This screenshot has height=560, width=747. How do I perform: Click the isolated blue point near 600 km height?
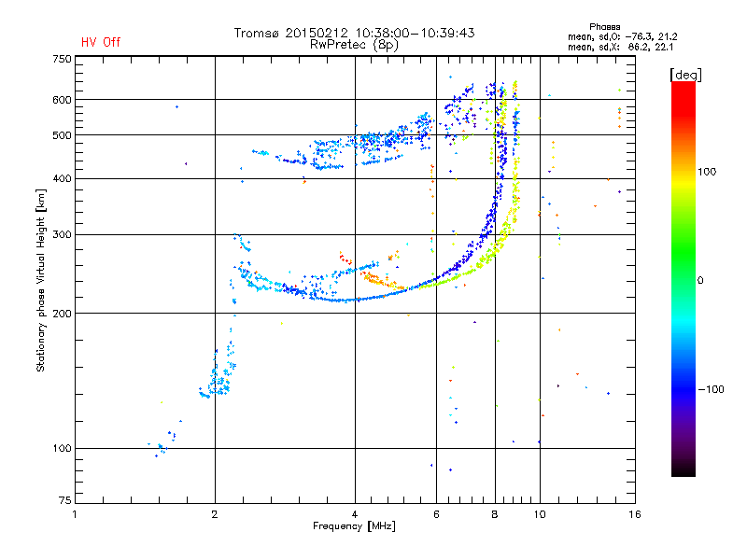[x=176, y=107]
